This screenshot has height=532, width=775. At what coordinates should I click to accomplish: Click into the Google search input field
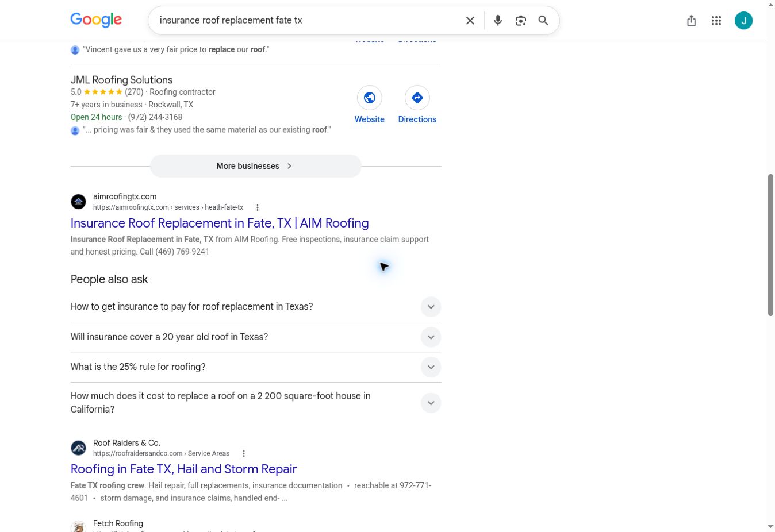pos(308,21)
